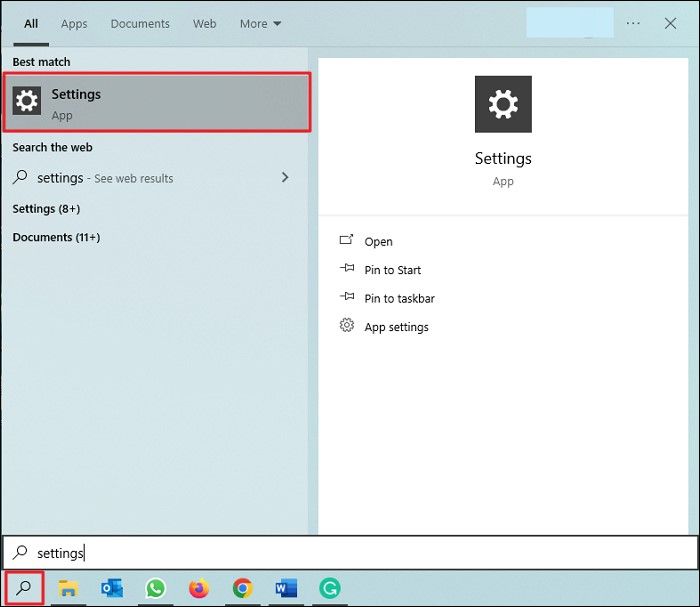Open Grammarly from the taskbar

click(x=329, y=589)
